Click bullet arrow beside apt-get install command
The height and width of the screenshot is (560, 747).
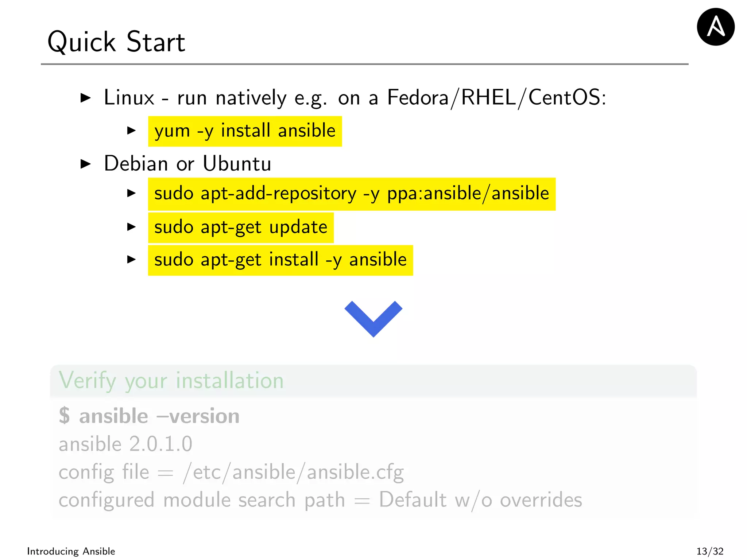tap(131, 260)
